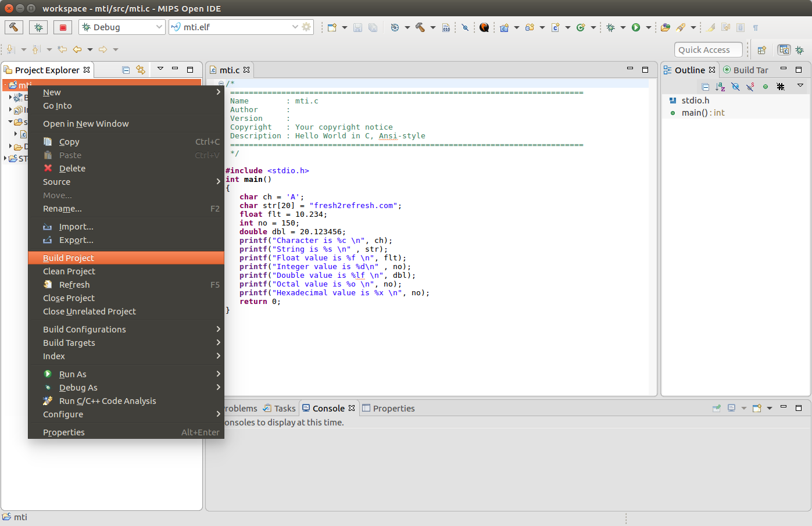Screen dimensions: 812x526
Task: Click the binary 010 file toolbar icon
Action: tap(446, 27)
